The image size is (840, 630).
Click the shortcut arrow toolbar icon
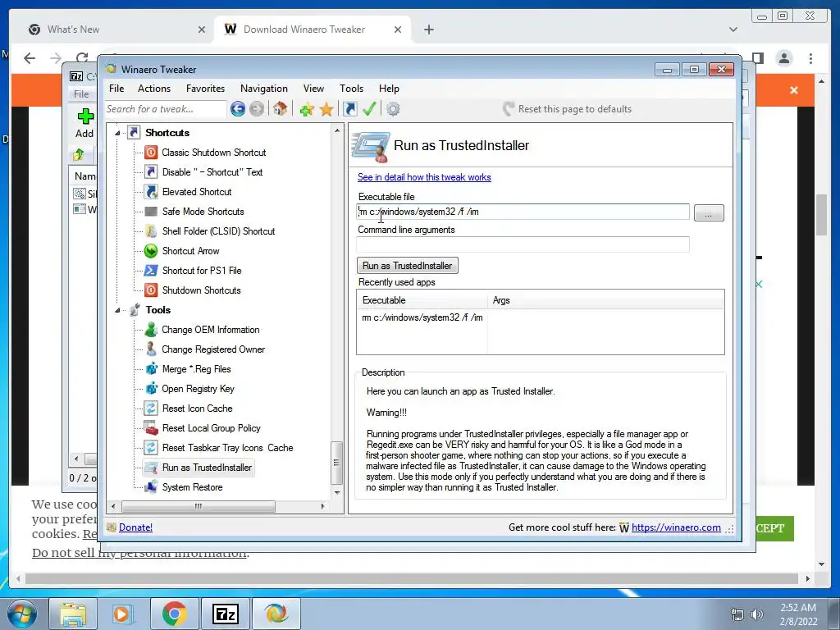349,109
